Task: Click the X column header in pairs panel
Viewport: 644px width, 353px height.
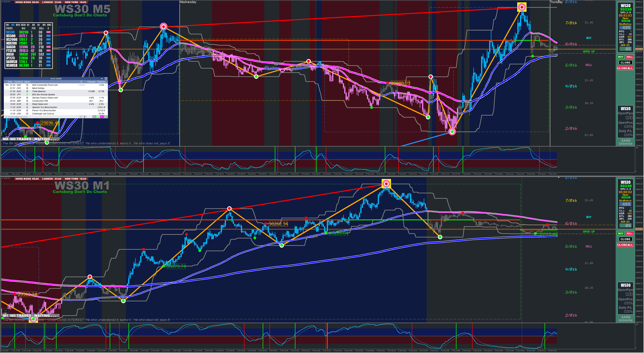Action: 48,28
